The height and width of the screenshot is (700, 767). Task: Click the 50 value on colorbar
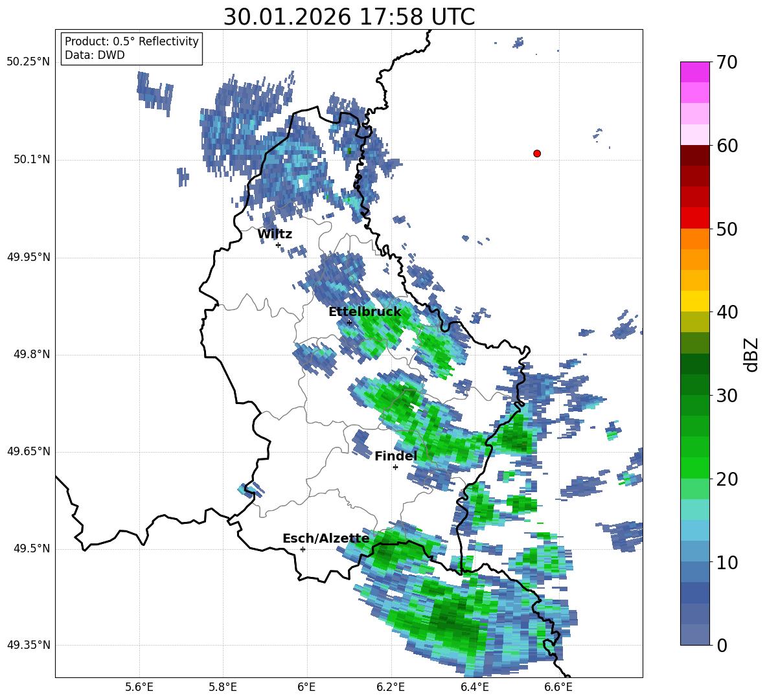click(x=727, y=229)
